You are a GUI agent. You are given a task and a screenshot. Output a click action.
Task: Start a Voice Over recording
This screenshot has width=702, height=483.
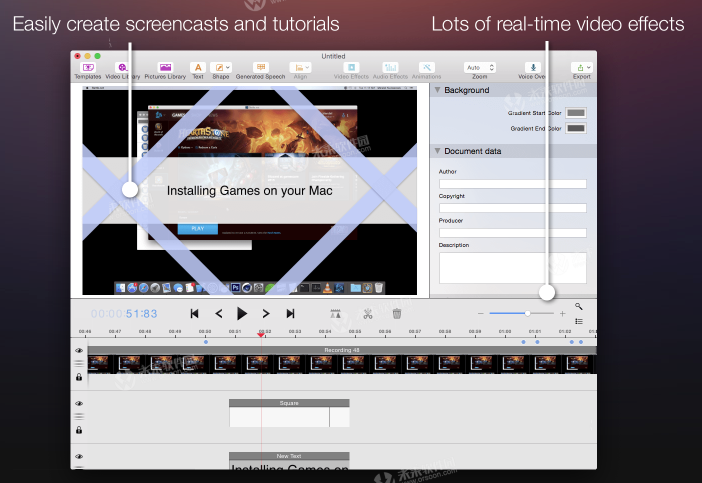pyautogui.click(x=533, y=68)
